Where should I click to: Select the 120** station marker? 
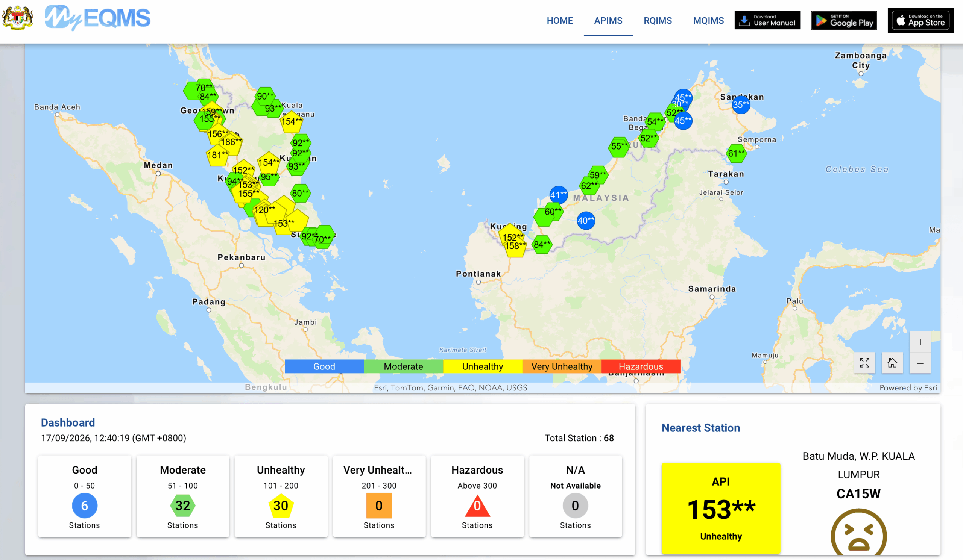tap(265, 211)
